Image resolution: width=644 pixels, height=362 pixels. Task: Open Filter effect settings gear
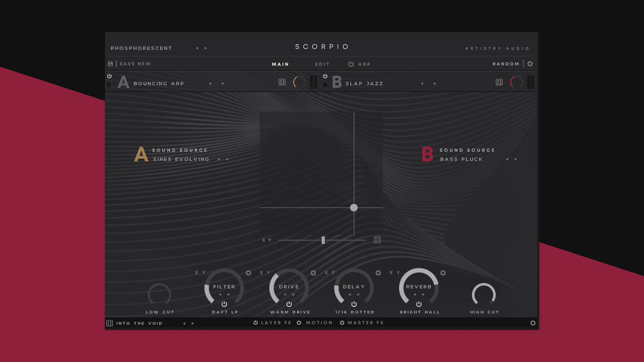pos(249,273)
